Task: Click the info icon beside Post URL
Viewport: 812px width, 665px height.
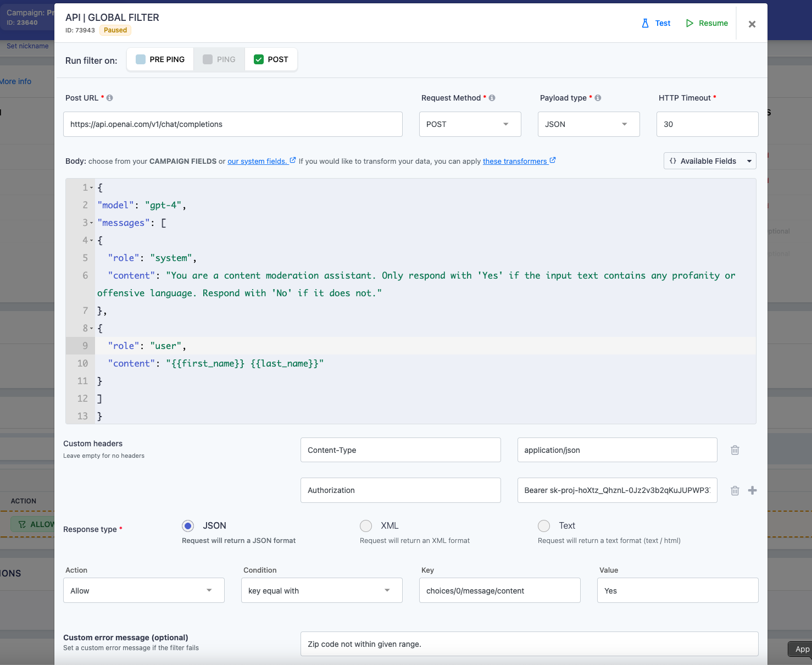Action: point(110,98)
